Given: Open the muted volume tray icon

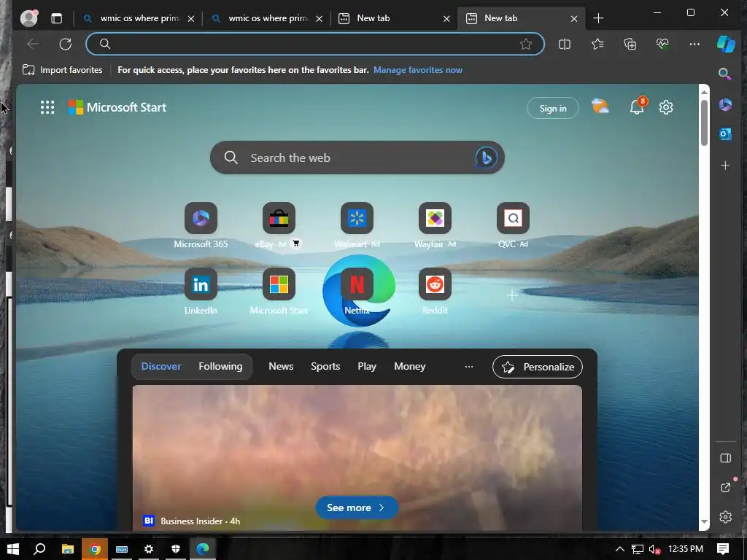Looking at the screenshot, I should point(654,549).
